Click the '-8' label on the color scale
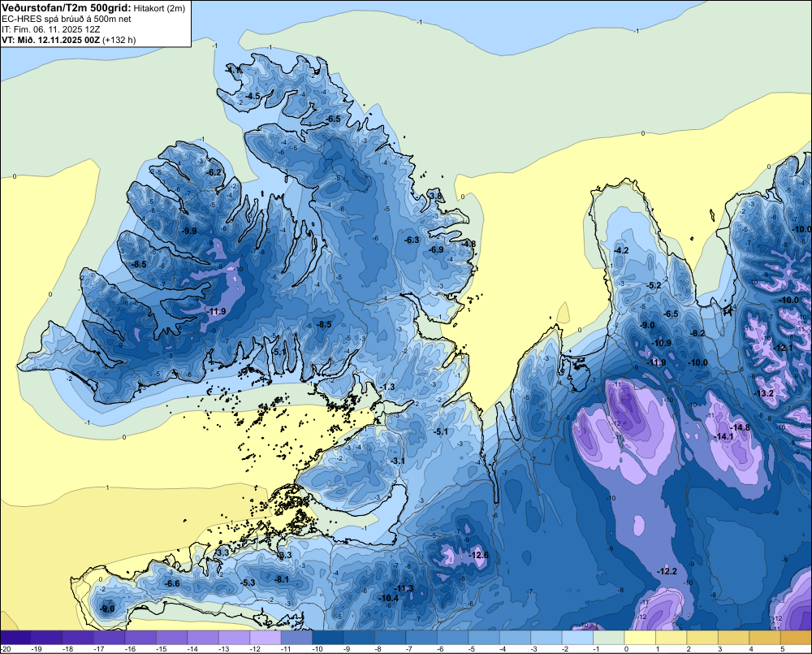Screen dimensions: 812x654 (378, 649)
